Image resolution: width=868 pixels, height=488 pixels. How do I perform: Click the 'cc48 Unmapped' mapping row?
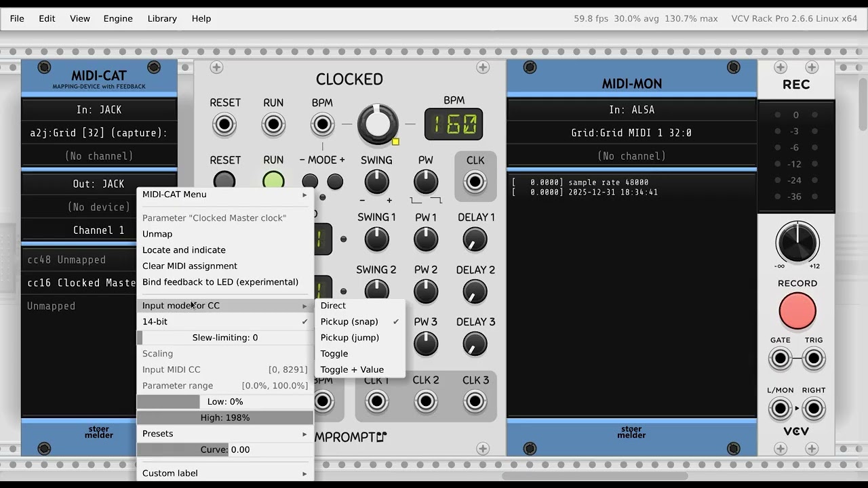point(80,260)
